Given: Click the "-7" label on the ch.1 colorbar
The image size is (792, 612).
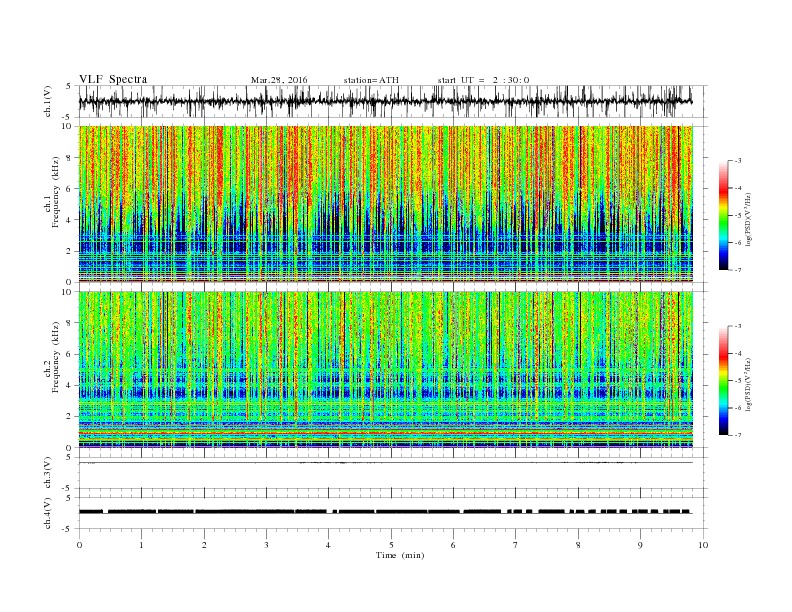Looking at the screenshot, I should coord(738,270).
